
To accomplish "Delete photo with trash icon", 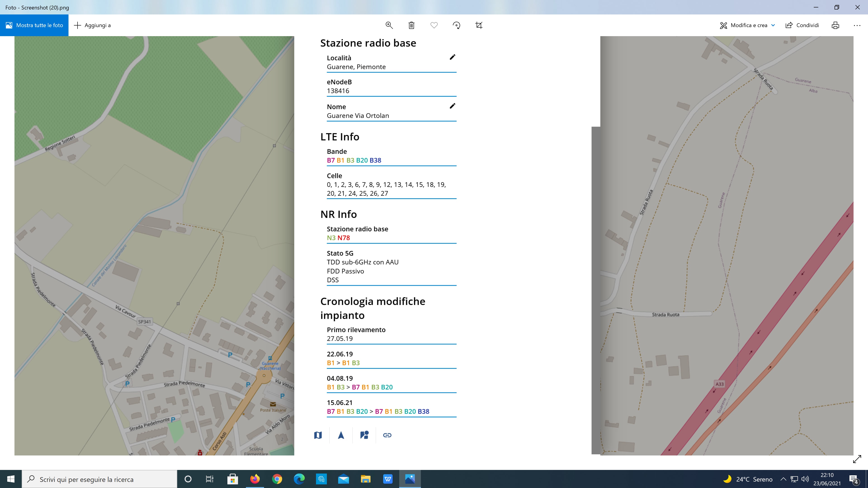I will tap(411, 25).
